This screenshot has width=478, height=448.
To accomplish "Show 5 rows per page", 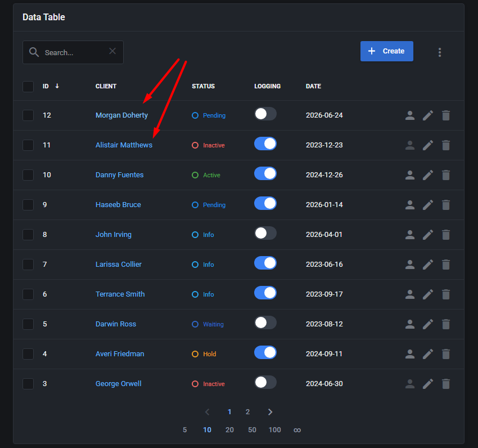I will point(185,429).
